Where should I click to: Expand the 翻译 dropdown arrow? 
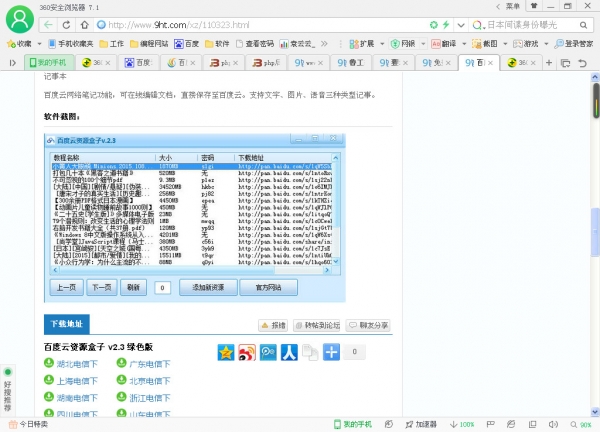pyautogui.click(x=464, y=44)
